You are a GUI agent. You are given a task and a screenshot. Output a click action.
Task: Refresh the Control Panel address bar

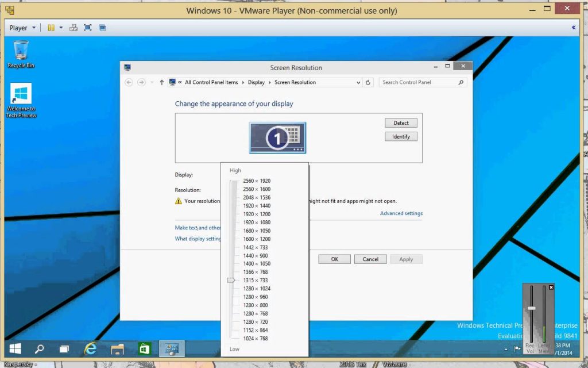tap(368, 83)
